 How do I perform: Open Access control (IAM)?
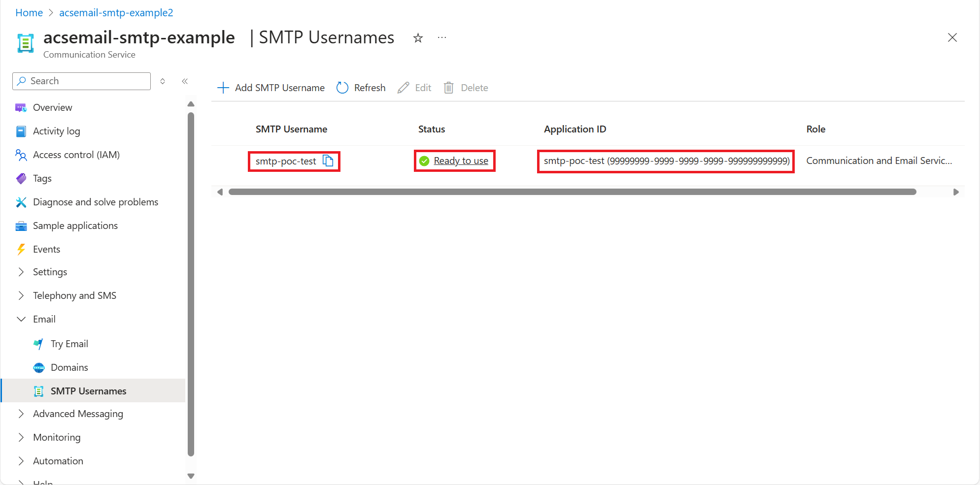tap(76, 155)
